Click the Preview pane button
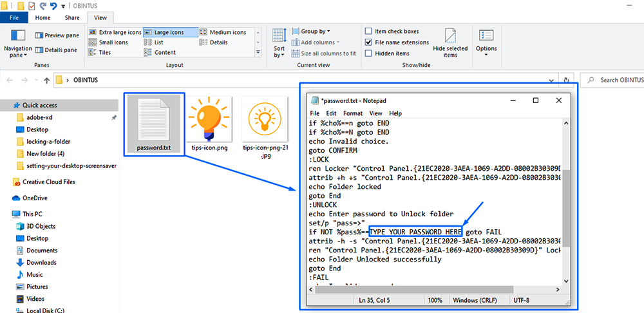This screenshot has height=313, width=644. pos(57,35)
